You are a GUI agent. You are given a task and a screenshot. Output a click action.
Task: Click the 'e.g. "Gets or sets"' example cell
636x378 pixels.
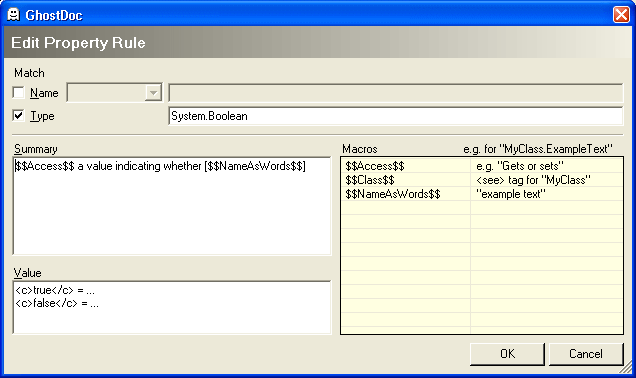[546, 166]
